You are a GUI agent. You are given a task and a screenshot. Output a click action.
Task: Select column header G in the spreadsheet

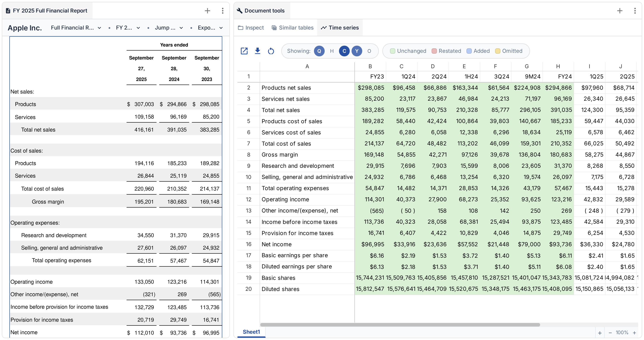pyautogui.click(x=527, y=66)
